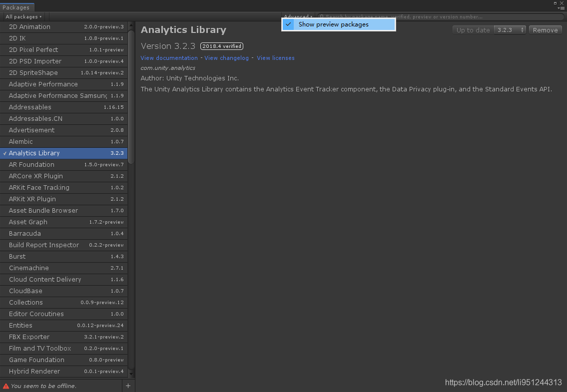
Task: Click the 2018.4 verified badge
Action: coord(222,46)
